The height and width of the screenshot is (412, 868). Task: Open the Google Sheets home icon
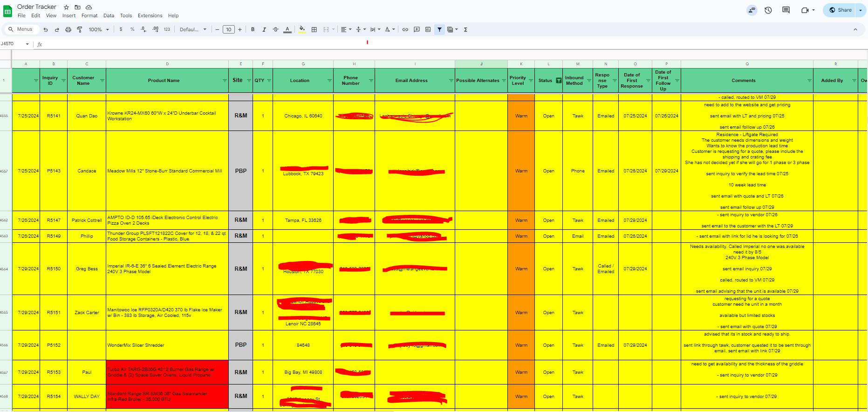pyautogui.click(x=8, y=11)
